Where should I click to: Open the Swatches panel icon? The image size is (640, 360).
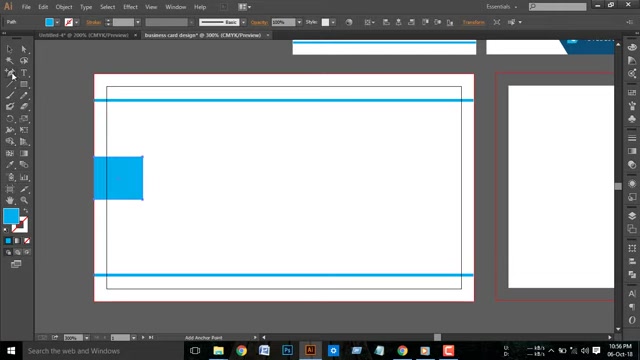(x=632, y=92)
